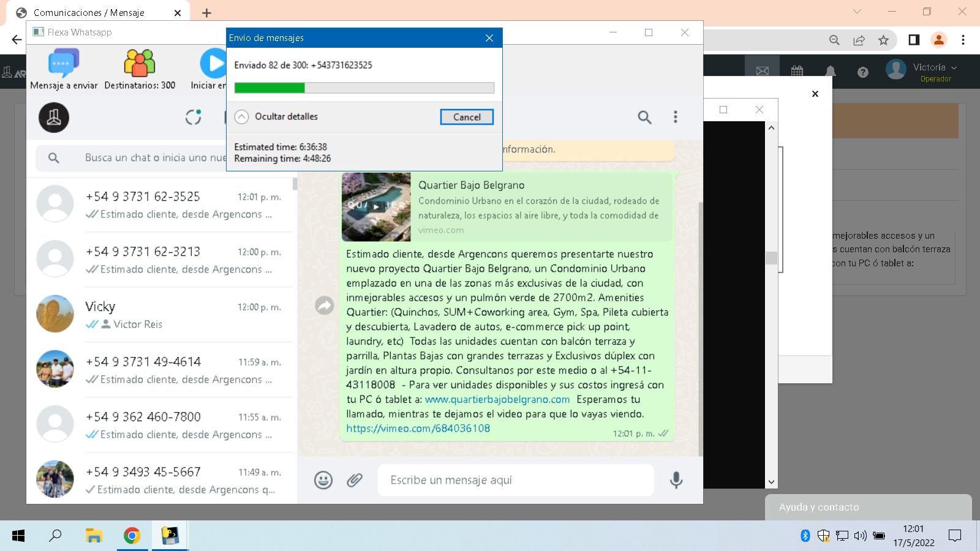The image size is (980, 551).
Task: Cancel message sending dialog
Action: pyautogui.click(x=467, y=117)
